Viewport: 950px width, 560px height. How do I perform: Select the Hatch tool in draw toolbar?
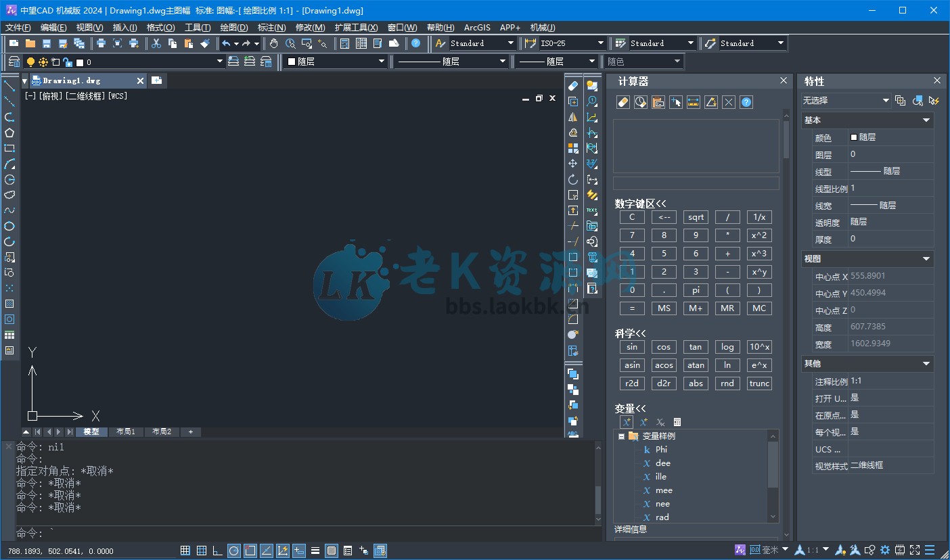pyautogui.click(x=9, y=304)
